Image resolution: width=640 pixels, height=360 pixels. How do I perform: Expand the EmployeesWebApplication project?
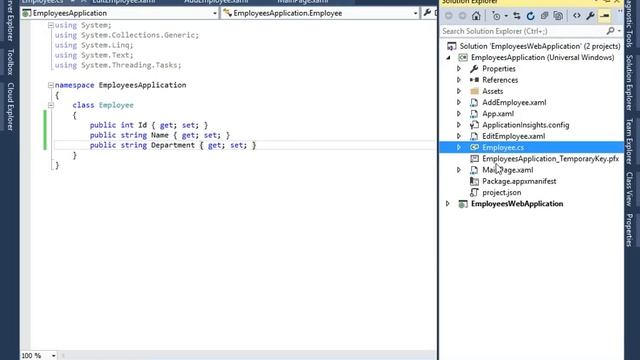(x=448, y=204)
